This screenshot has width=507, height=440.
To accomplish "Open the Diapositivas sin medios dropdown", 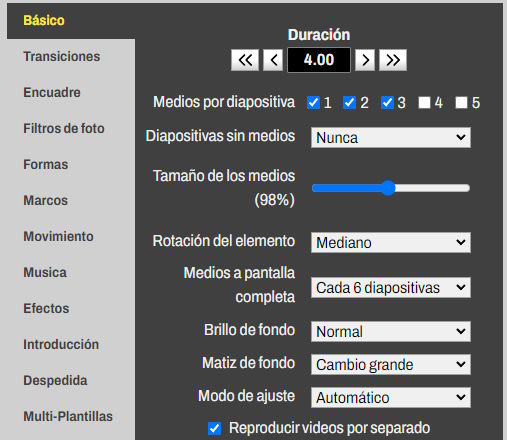I will pyautogui.click(x=391, y=137).
